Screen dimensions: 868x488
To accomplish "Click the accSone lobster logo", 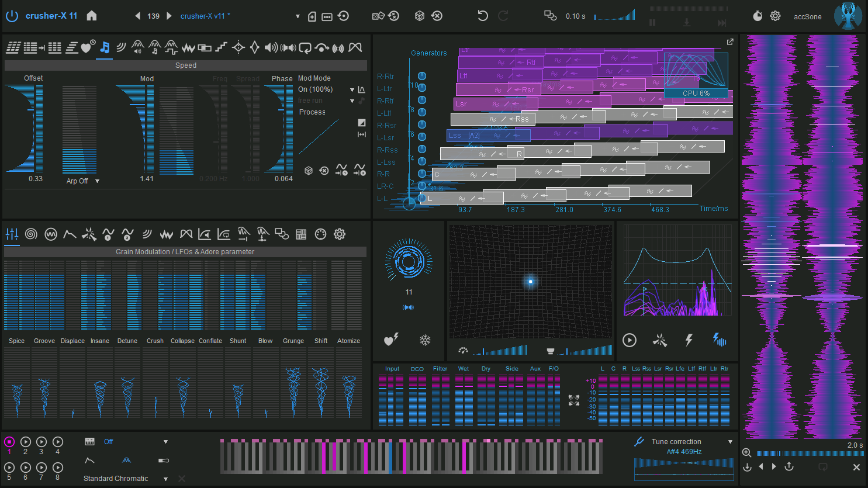I will 848,16.
